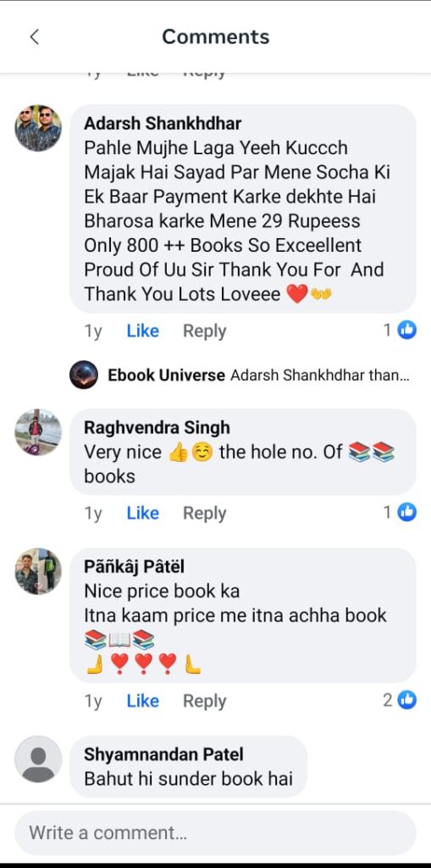Like Adarsh Shankhdhar's comment

[x=143, y=331]
